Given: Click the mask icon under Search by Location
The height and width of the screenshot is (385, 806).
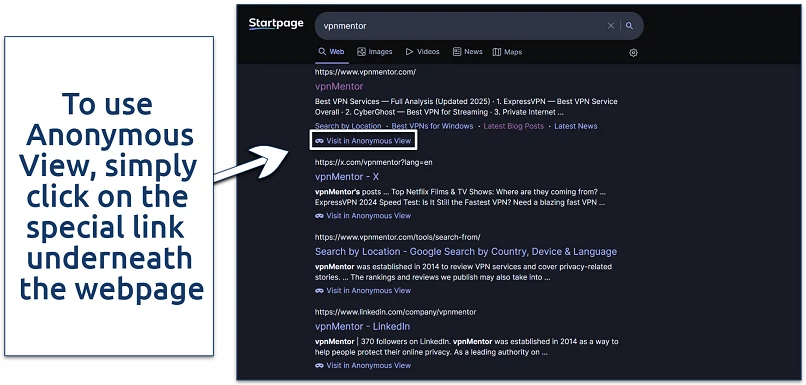Looking at the screenshot, I should point(319,290).
